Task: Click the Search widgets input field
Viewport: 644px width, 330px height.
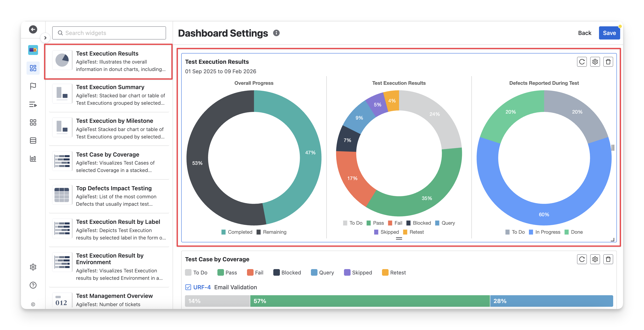Action: 109,33
